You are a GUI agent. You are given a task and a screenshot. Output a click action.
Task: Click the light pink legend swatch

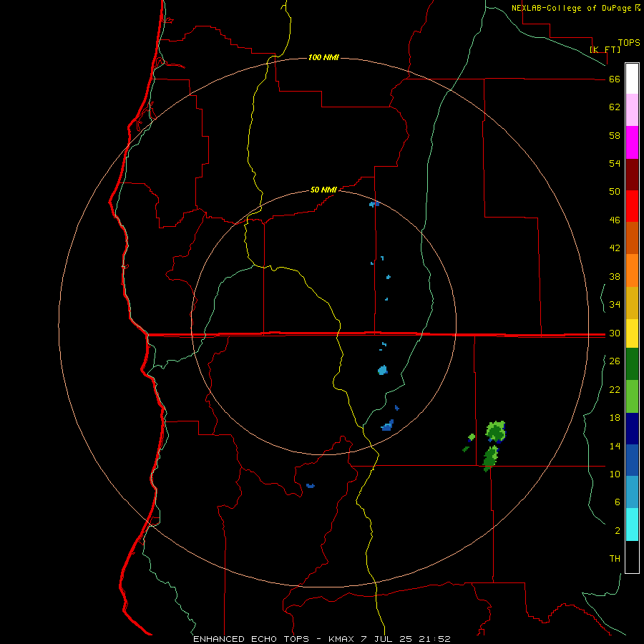(x=632, y=109)
